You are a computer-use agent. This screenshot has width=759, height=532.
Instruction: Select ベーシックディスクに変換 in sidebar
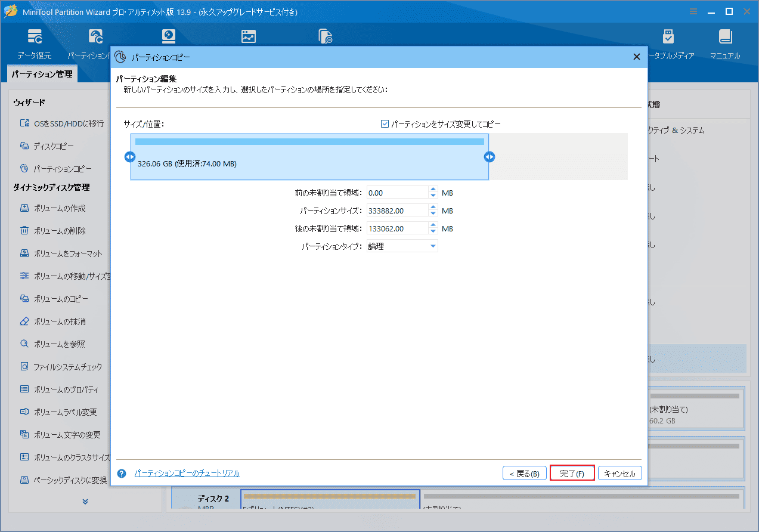(64, 480)
